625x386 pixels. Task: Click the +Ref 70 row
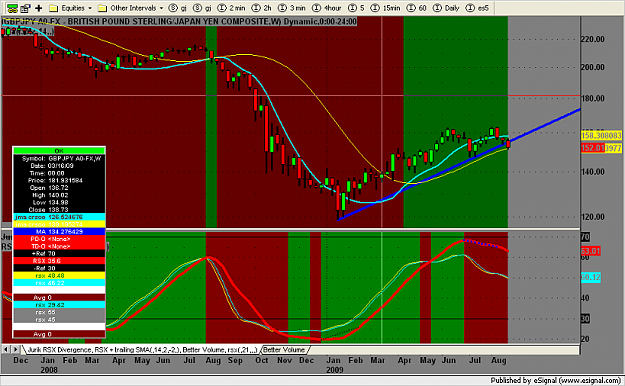pyautogui.click(x=59, y=253)
